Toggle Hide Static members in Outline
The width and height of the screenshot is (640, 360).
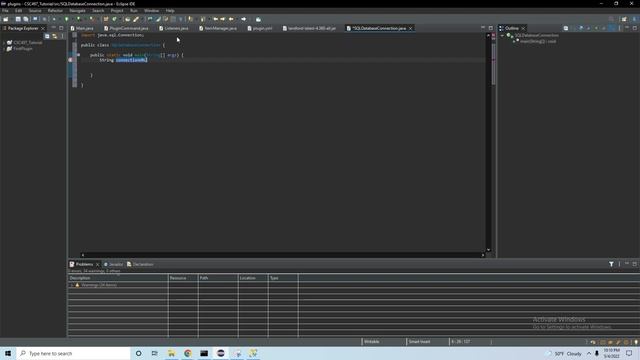click(x=596, y=28)
